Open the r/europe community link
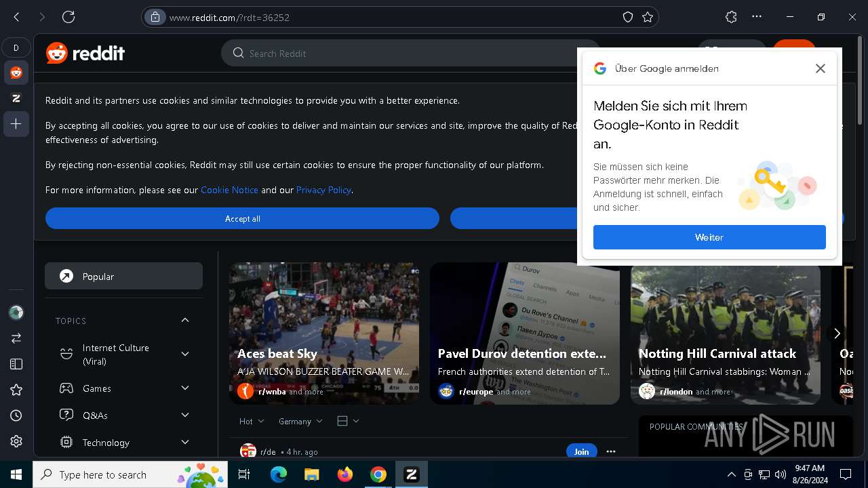868x488 pixels. click(476, 392)
